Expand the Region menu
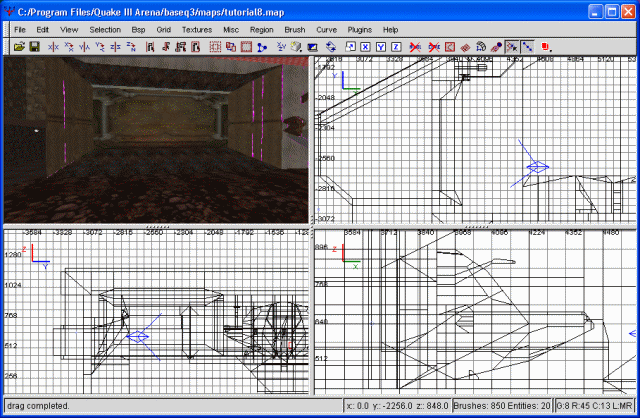This screenshot has height=418, width=640. click(262, 30)
